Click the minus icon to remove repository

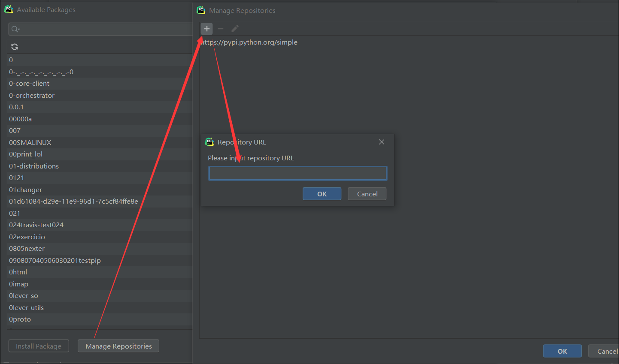click(x=221, y=29)
